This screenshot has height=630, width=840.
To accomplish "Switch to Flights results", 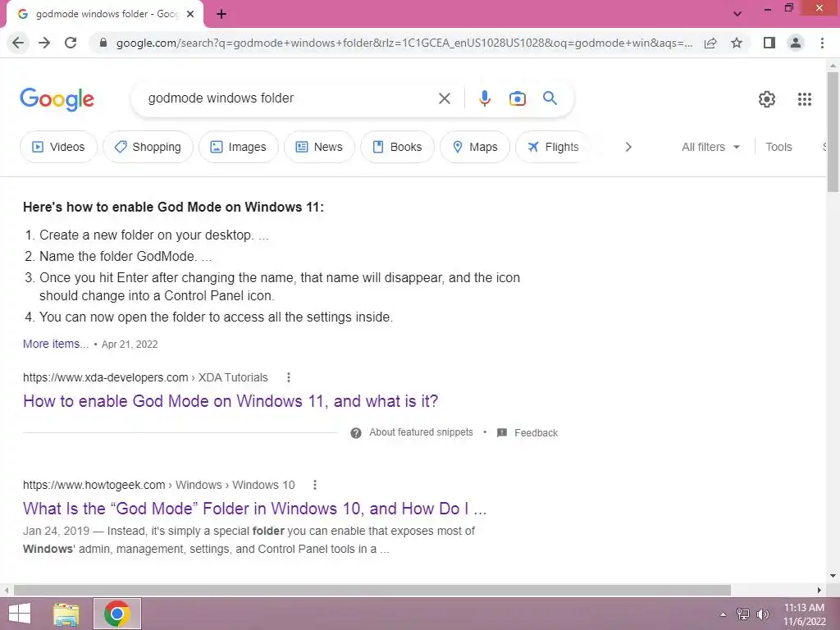I will click(x=553, y=147).
